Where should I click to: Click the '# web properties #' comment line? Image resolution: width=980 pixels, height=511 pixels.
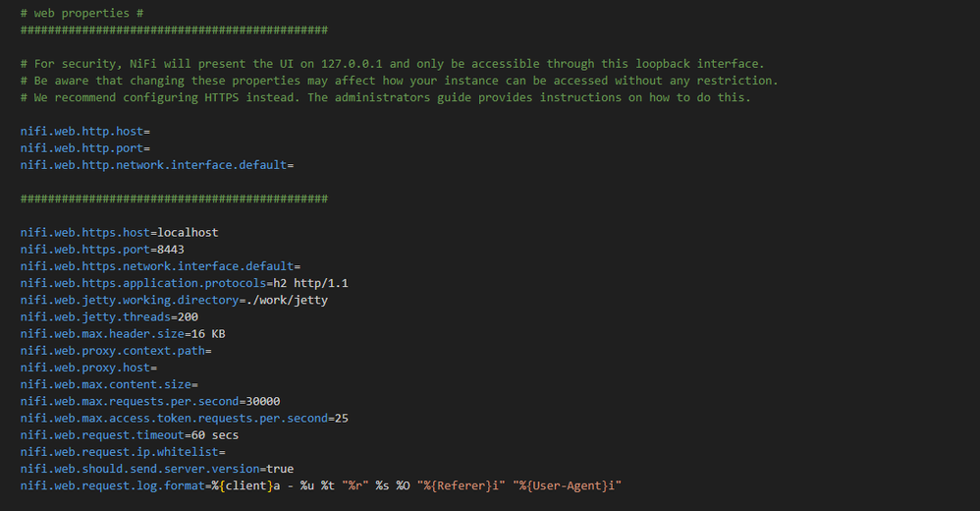pos(82,13)
